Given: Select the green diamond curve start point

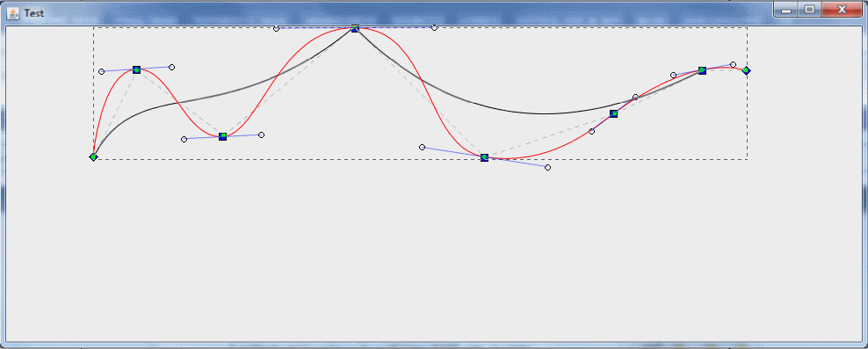Looking at the screenshot, I should [x=93, y=156].
